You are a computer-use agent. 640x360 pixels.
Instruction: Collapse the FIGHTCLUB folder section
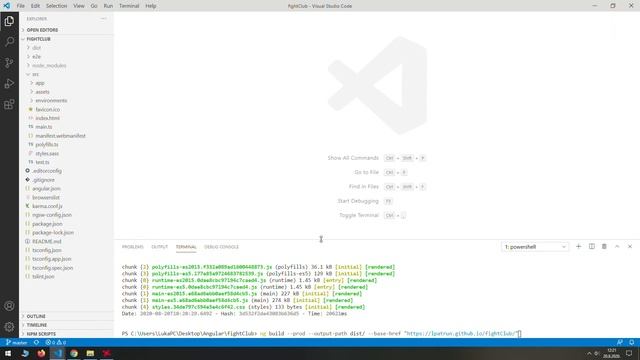[x=68, y=39]
